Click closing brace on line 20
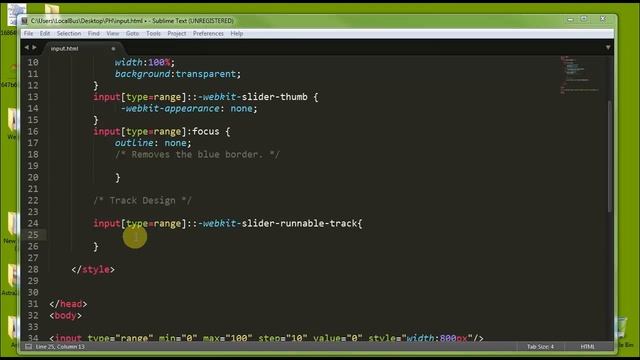The image size is (640, 360). tap(118, 178)
